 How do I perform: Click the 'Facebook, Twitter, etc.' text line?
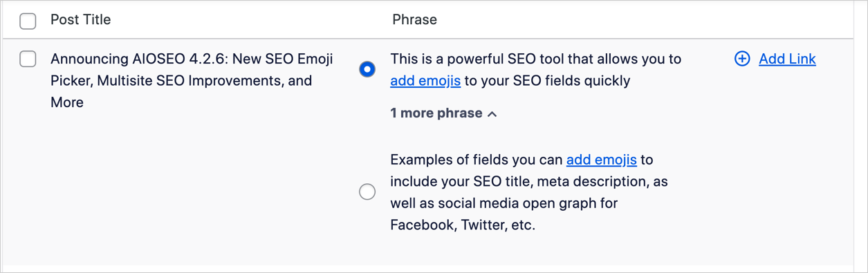(463, 225)
